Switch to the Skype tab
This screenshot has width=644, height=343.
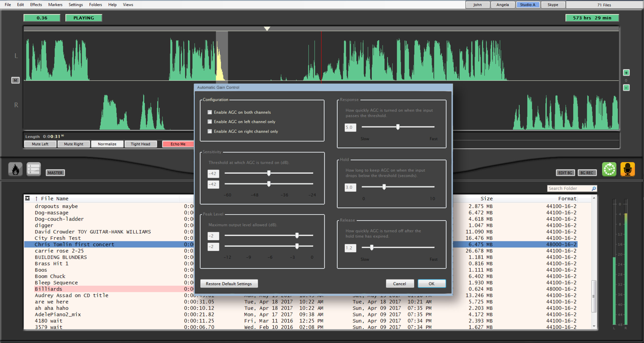coord(553,5)
